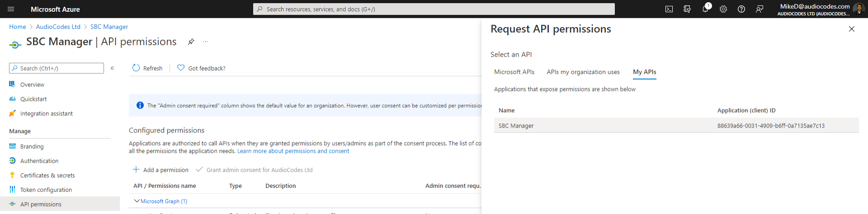Open portal settings gear

pyautogui.click(x=723, y=9)
